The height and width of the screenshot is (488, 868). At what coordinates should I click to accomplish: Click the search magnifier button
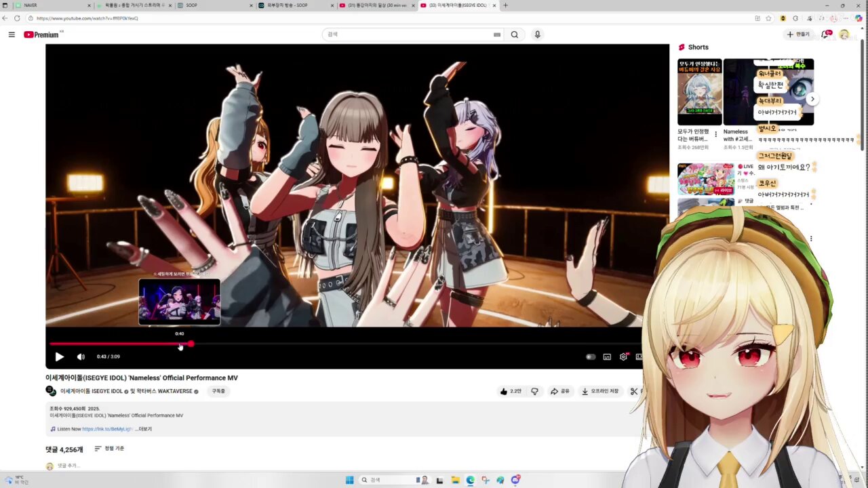(515, 35)
